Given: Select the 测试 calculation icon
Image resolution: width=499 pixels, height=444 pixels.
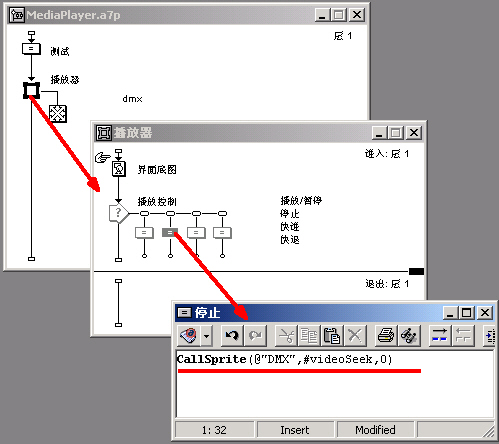Looking at the screenshot, I should [31, 49].
